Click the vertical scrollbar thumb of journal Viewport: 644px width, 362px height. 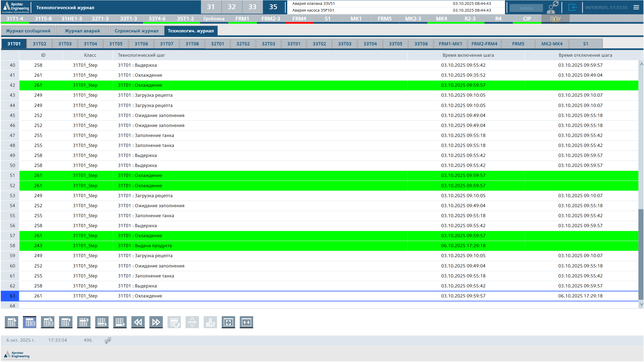tap(641, 254)
